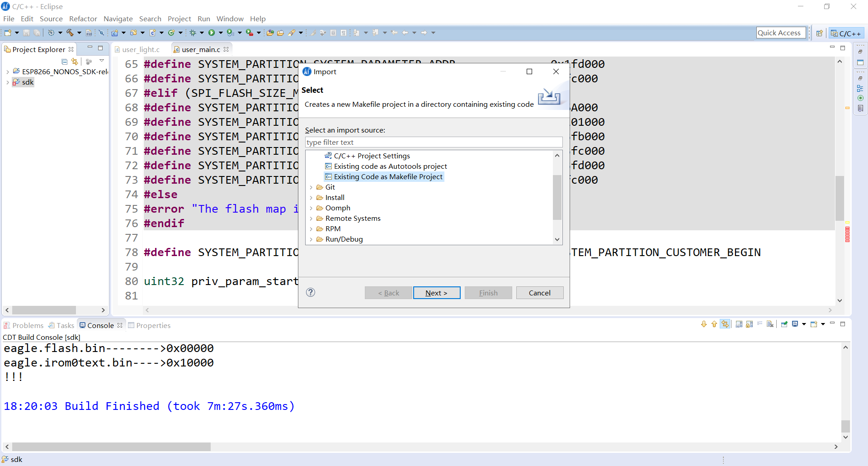Expand the RPM import category
The height and width of the screenshot is (466, 868).
(x=311, y=229)
